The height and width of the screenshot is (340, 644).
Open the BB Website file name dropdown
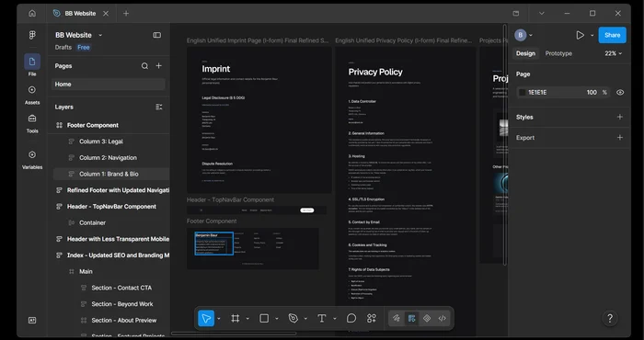point(100,35)
